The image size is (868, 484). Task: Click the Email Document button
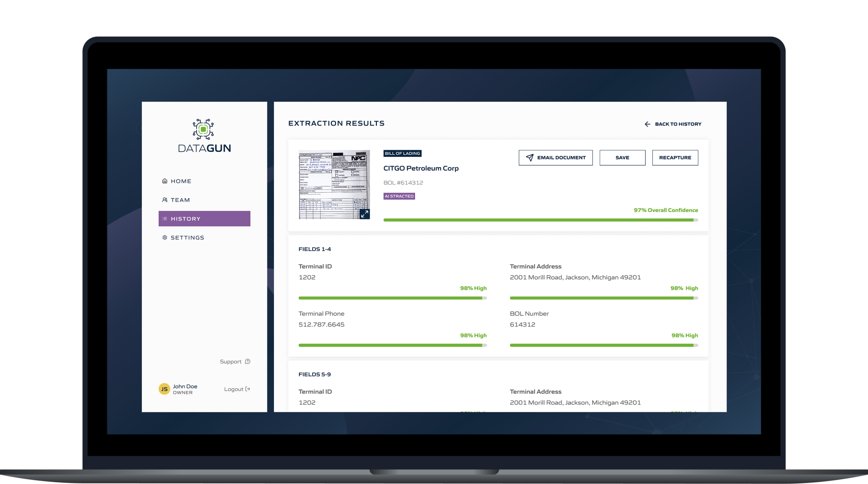click(556, 158)
